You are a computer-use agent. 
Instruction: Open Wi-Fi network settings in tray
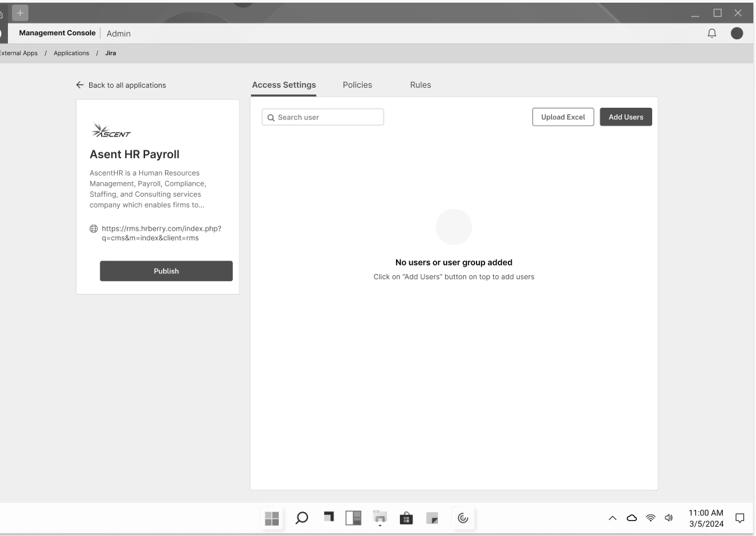tap(650, 518)
